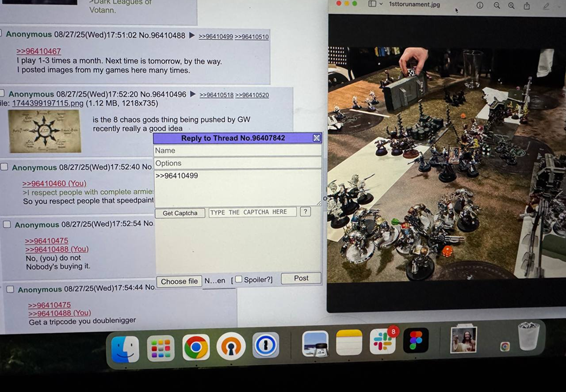The height and width of the screenshot is (392, 566).
Task: Click the text "Votann." in the top post
Action: point(103,10)
